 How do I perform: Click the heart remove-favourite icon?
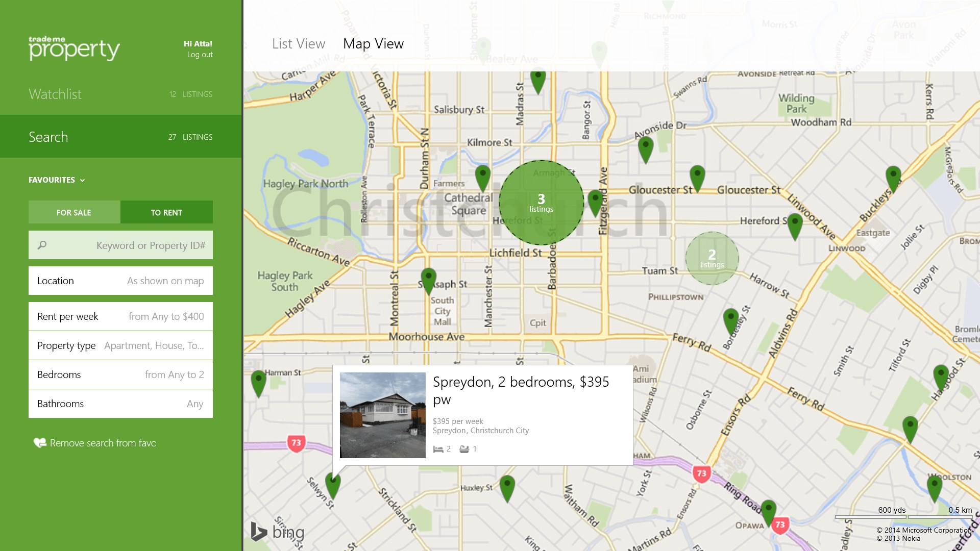[x=39, y=443]
